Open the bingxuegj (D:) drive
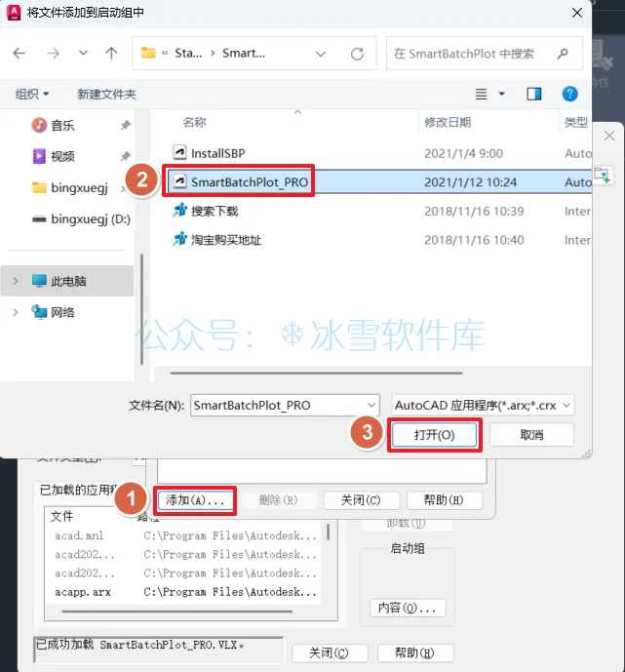 click(x=81, y=219)
